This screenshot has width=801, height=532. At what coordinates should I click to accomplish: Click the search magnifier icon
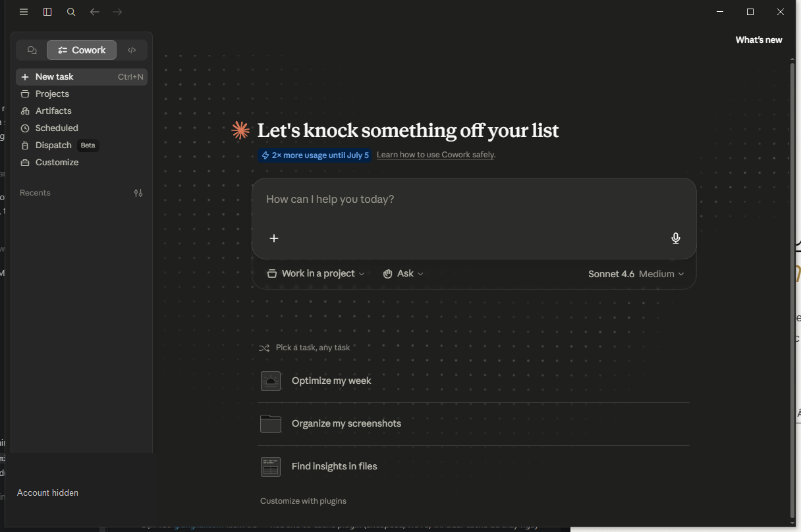71,12
